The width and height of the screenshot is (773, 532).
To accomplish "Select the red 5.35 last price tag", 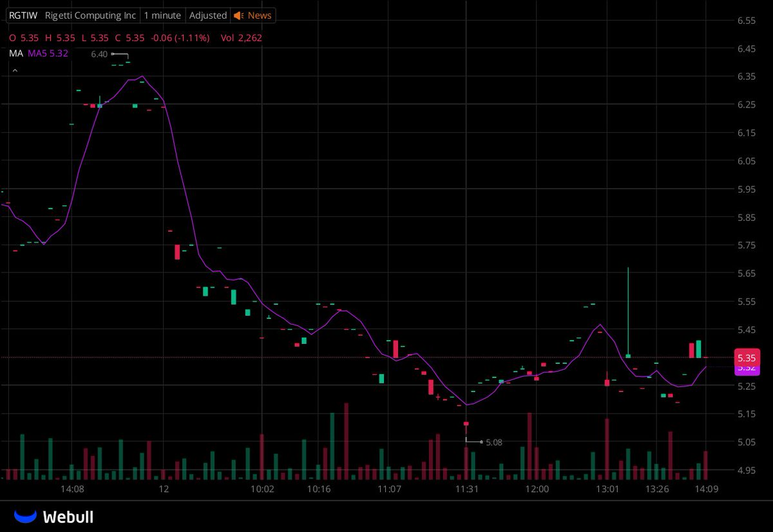I will [747, 357].
